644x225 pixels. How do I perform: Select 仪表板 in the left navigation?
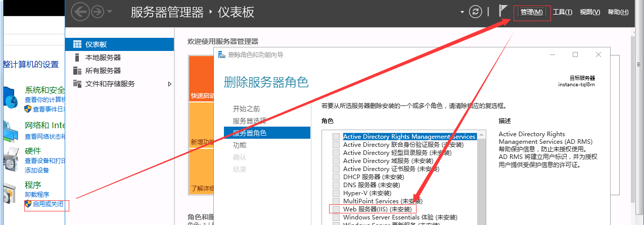[x=120, y=44]
